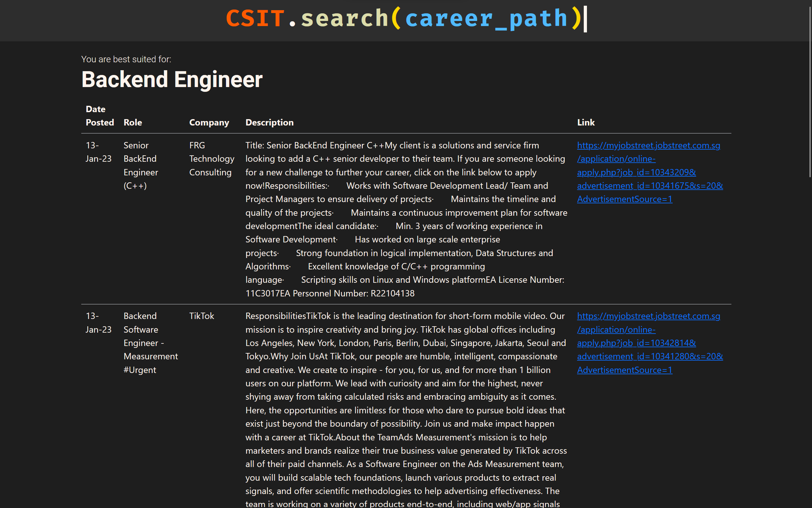Click the Date Posted column header
The width and height of the screenshot is (812, 508).
pos(100,116)
